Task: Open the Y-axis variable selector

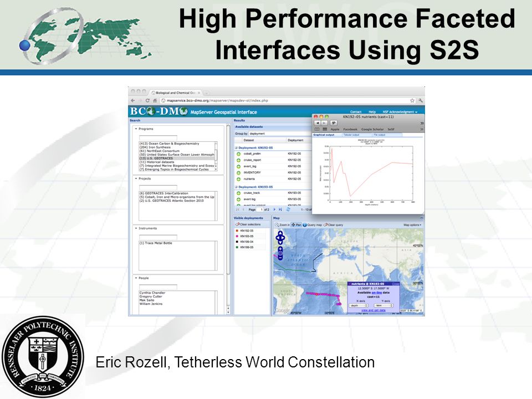Action: click(383, 306)
